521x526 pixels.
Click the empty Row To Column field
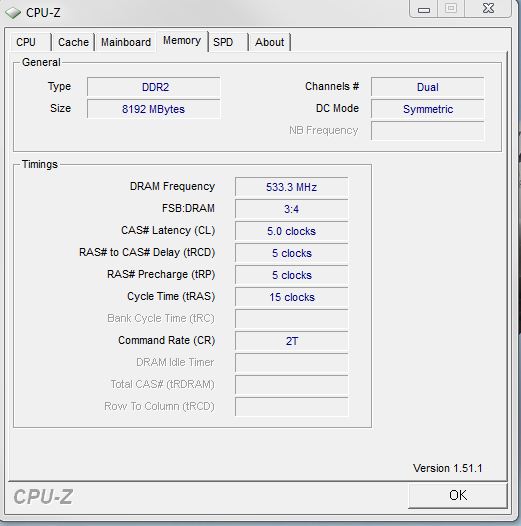[x=291, y=407]
